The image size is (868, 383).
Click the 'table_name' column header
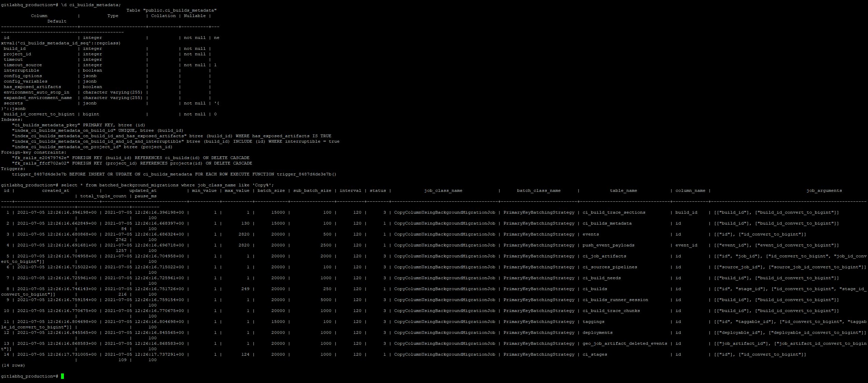(623, 190)
